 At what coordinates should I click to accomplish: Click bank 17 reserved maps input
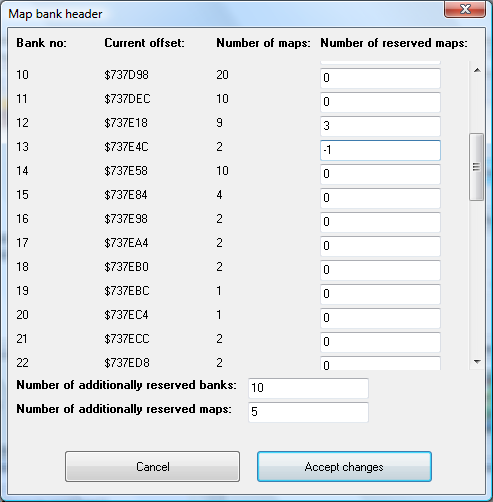[x=380, y=246]
